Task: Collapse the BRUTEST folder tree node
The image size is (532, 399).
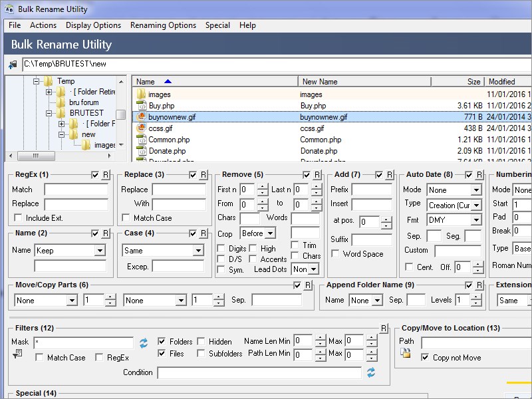Action: [x=49, y=113]
